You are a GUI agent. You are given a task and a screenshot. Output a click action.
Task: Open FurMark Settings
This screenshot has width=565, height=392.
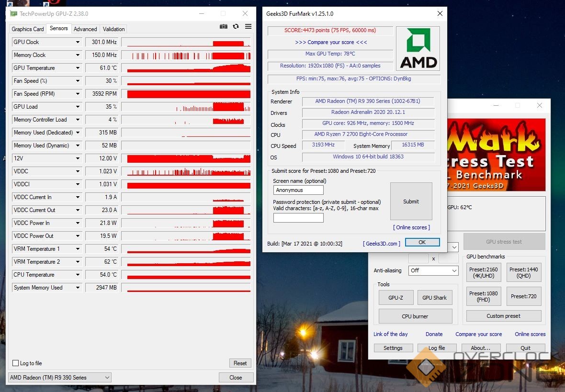(x=393, y=348)
